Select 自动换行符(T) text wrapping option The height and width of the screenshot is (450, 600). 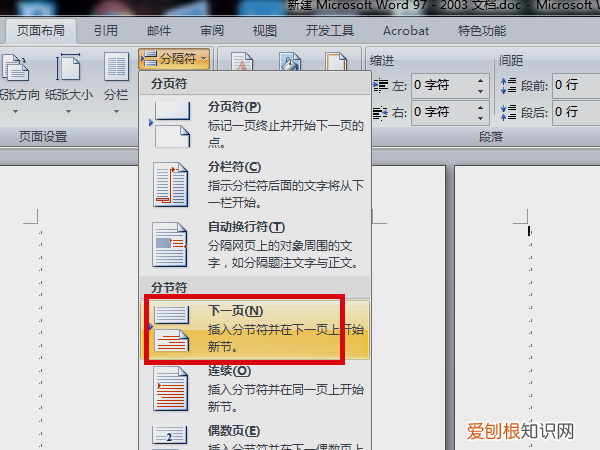[255, 245]
